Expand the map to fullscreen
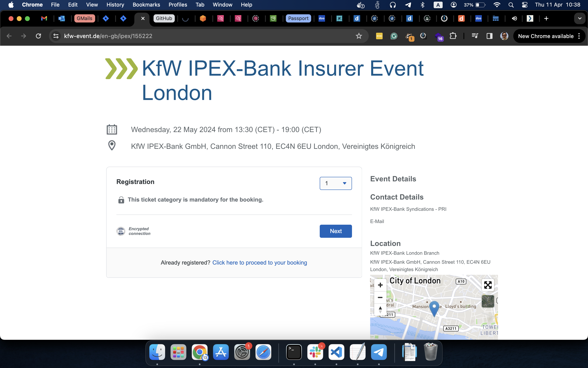This screenshot has width=588, height=368. click(488, 285)
